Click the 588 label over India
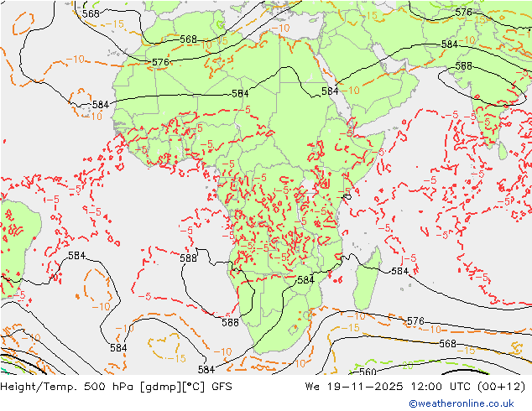This screenshot has height=411, width=532. click(x=463, y=65)
